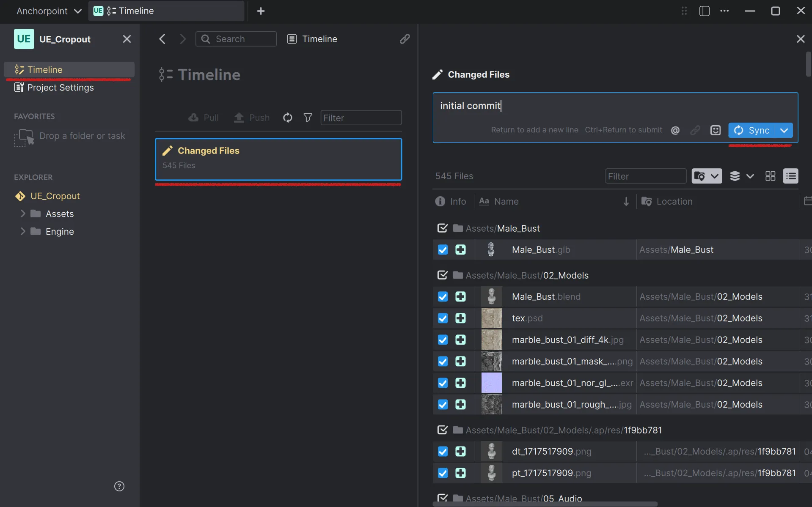
Task: Expand the Assets folder in Explorer
Action: pos(23,214)
